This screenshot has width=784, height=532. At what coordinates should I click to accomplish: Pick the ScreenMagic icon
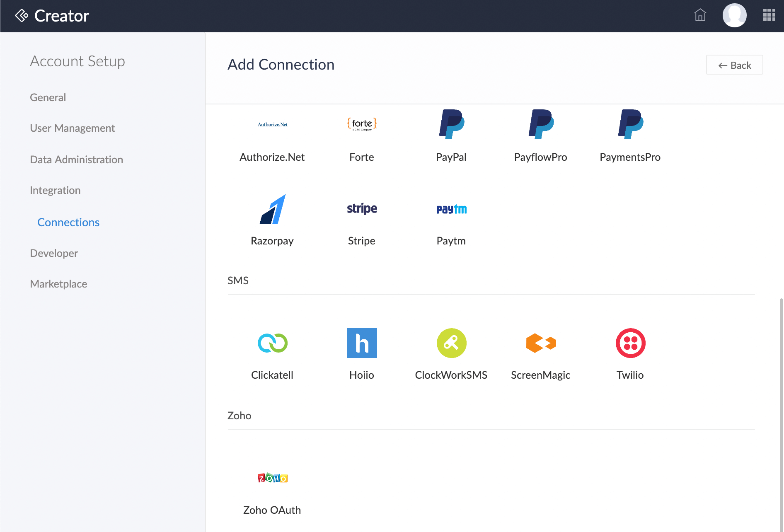tap(541, 343)
